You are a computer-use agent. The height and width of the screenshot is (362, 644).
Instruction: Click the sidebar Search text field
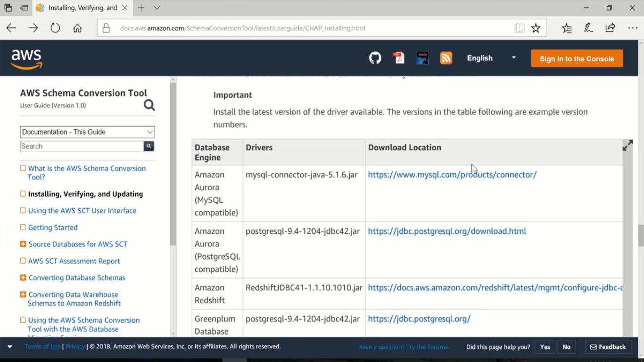[82, 146]
